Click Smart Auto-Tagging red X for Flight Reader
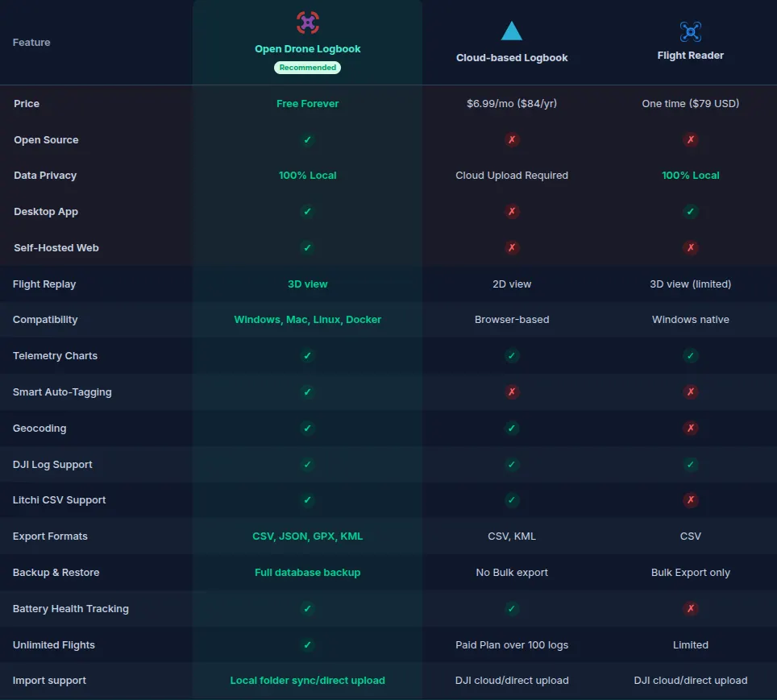 690,391
